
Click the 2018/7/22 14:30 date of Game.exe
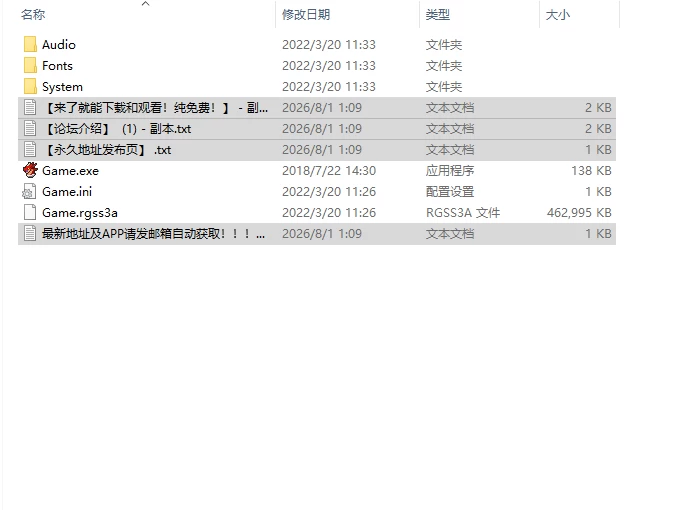point(329,171)
